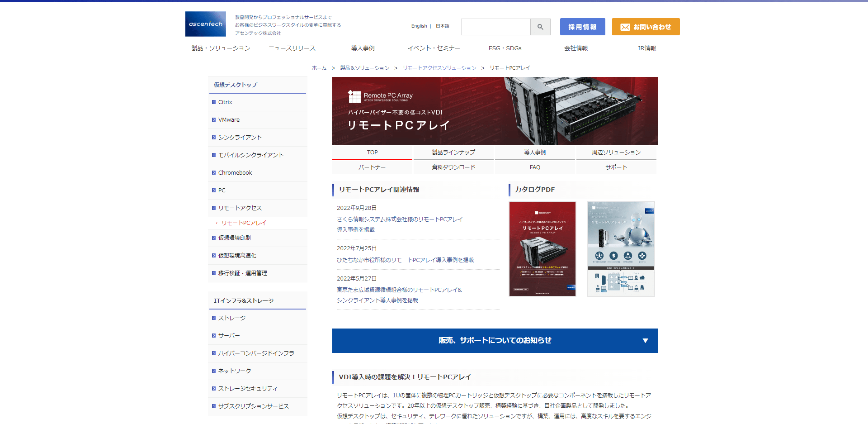Viewport: 868px width, 424px height.
Task: Click リモートアクセスソリューション breadcrumb link
Action: pyautogui.click(x=439, y=68)
